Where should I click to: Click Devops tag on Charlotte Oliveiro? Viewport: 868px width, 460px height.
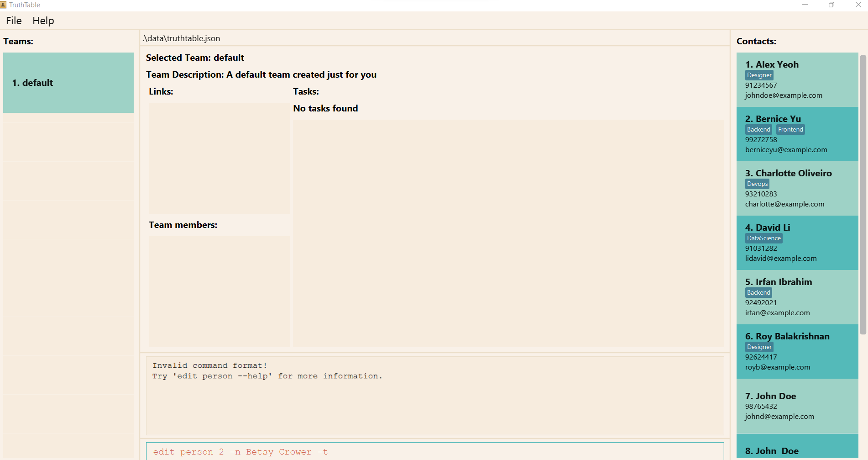[x=758, y=184]
